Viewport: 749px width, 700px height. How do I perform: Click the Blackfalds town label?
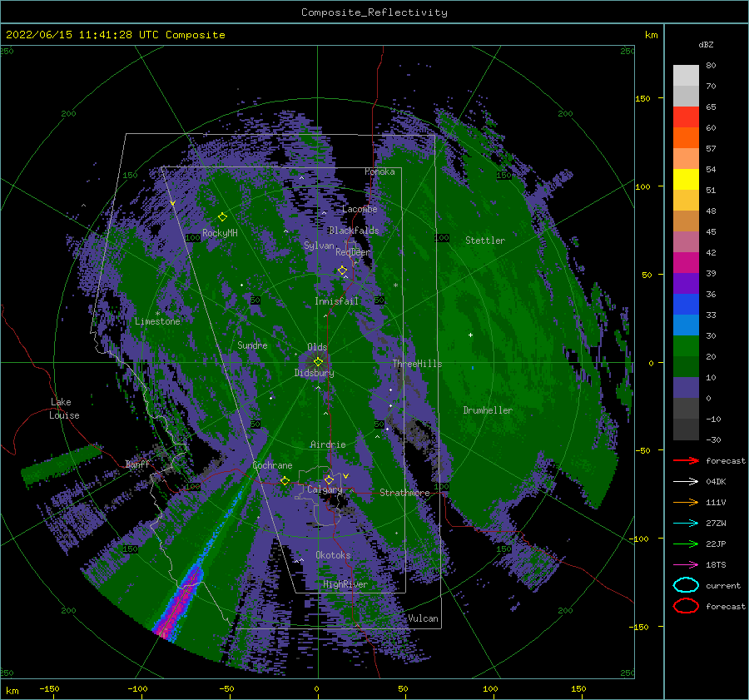(x=354, y=231)
